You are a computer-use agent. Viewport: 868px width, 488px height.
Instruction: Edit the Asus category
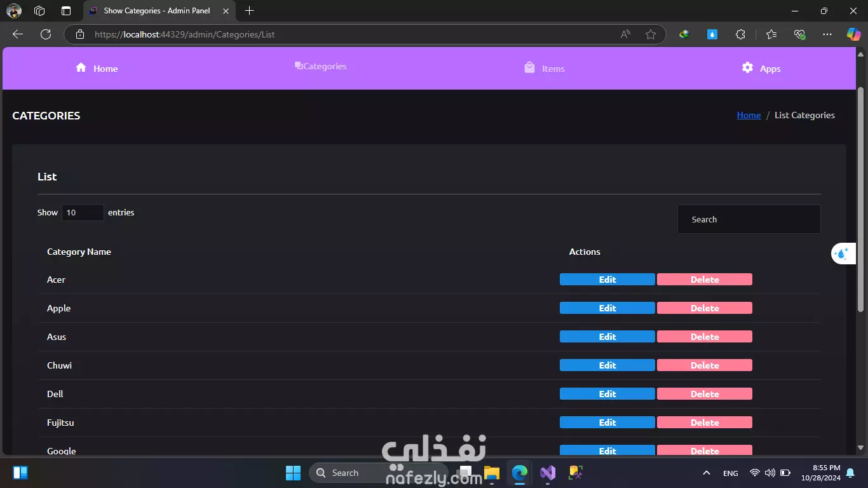(607, 337)
